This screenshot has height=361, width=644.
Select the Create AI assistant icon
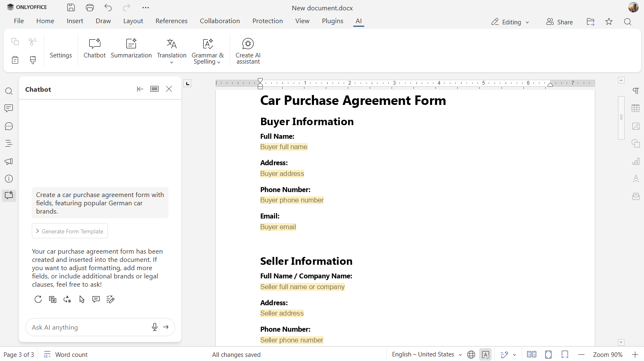[x=248, y=48]
